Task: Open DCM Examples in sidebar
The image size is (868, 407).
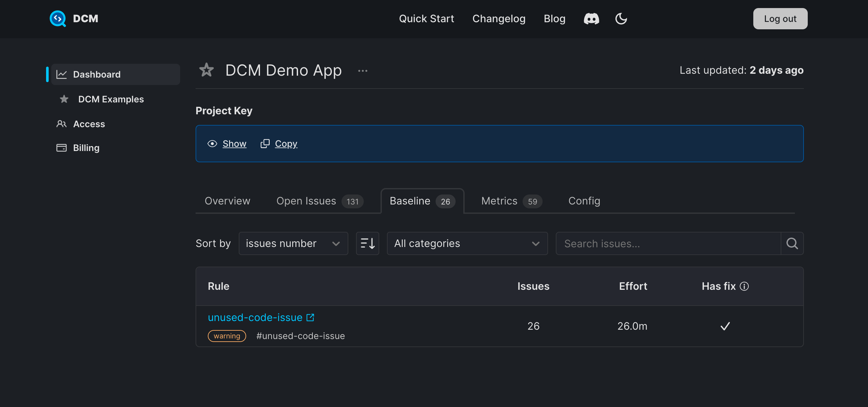Action: point(111,99)
